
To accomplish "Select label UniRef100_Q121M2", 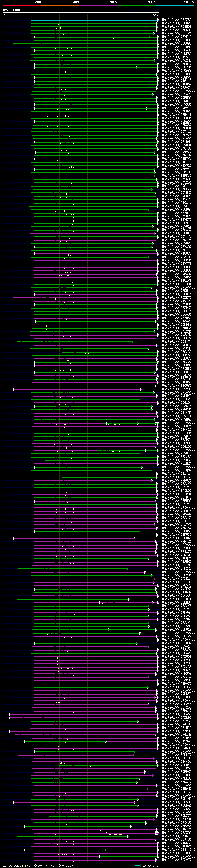I will point(177,257).
